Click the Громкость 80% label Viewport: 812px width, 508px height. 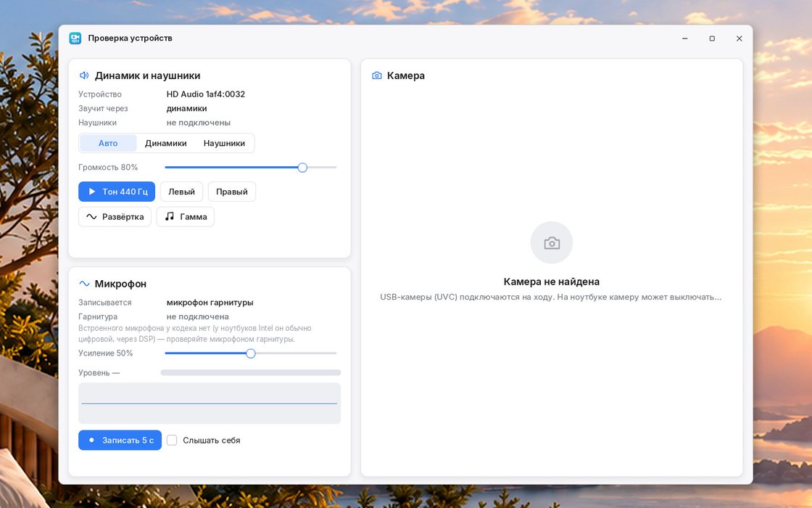click(x=108, y=168)
